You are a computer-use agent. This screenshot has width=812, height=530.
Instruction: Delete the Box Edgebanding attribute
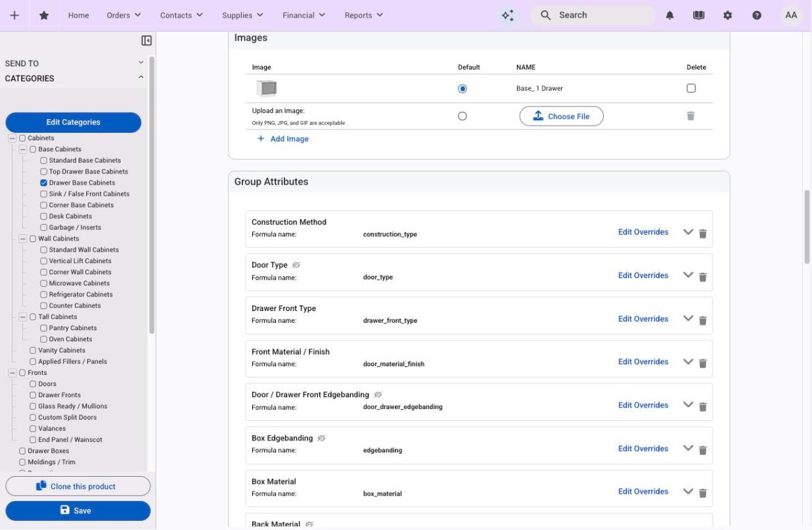point(702,450)
